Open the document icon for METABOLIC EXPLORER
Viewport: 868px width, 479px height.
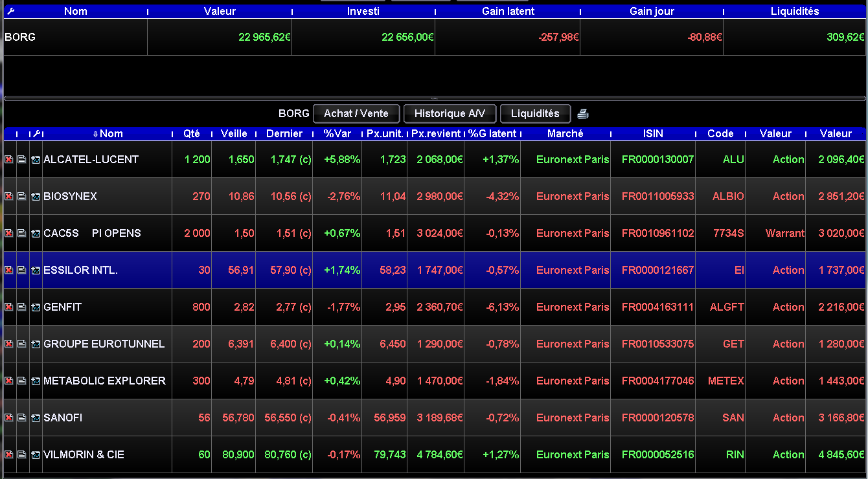tap(22, 381)
